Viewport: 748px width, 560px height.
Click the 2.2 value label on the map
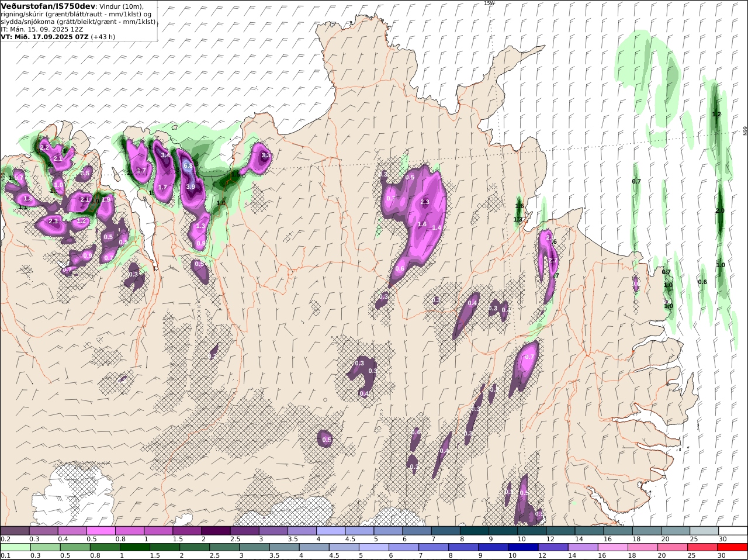pos(44,148)
